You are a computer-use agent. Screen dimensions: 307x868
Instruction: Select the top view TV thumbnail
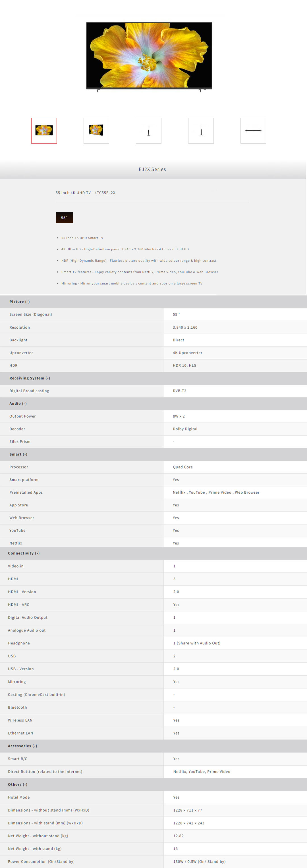pos(253,131)
